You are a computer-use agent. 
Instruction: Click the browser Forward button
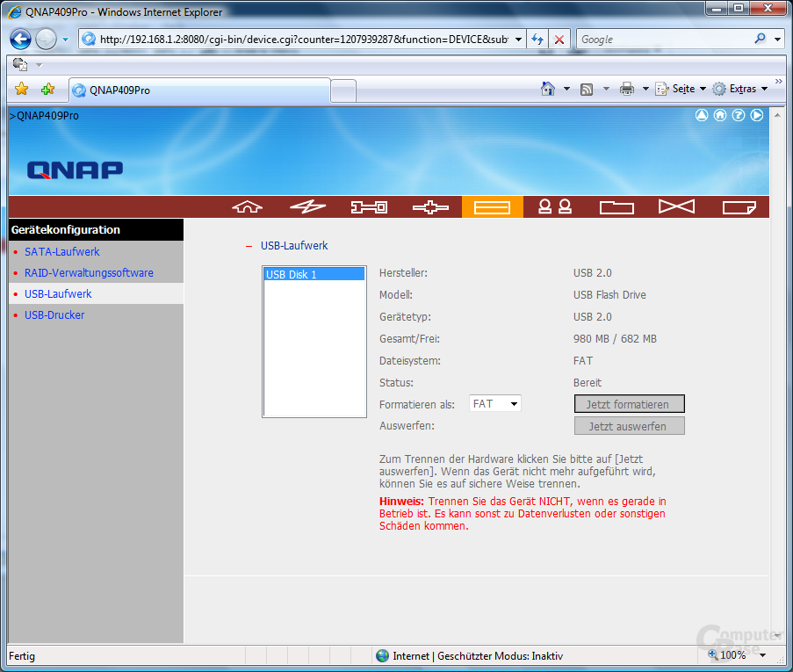click(46, 39)
